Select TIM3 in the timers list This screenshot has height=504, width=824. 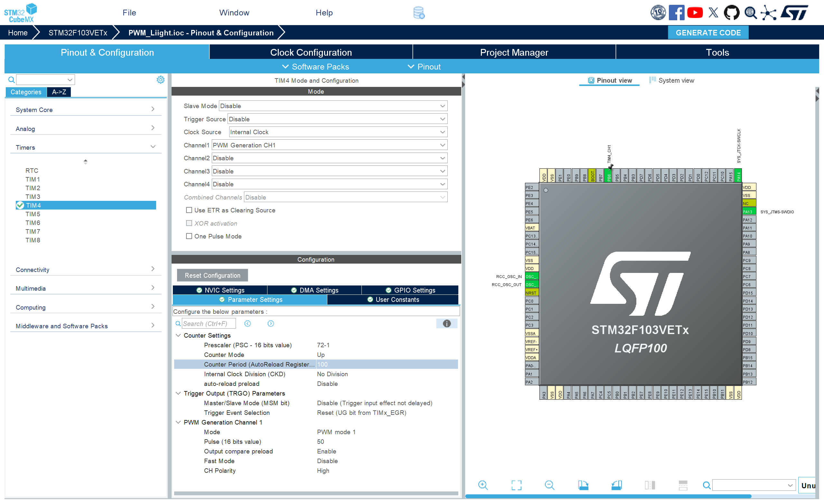tap(33, 197)
